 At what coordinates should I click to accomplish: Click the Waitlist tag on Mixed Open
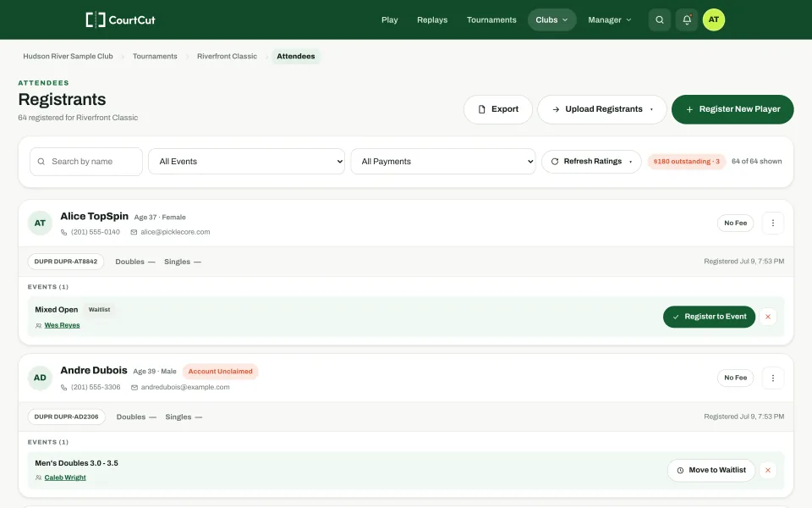click(99, 310)
